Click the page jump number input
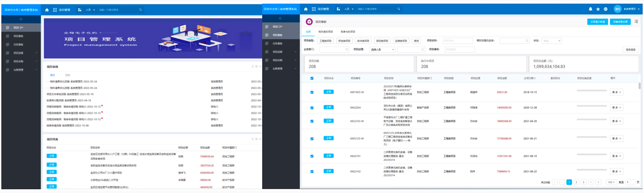The image size is (644, 193). [x=630, y=182]
